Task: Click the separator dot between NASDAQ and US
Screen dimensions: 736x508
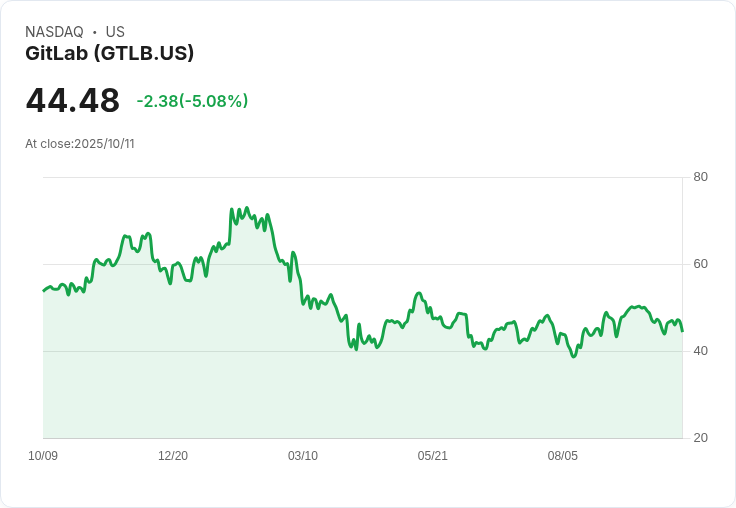Action: point(95,32)
